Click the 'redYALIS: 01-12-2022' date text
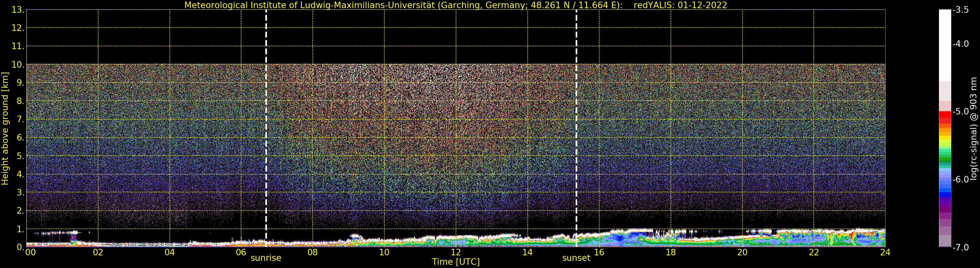This screenshot has height=268, width=980. (680, 5)
